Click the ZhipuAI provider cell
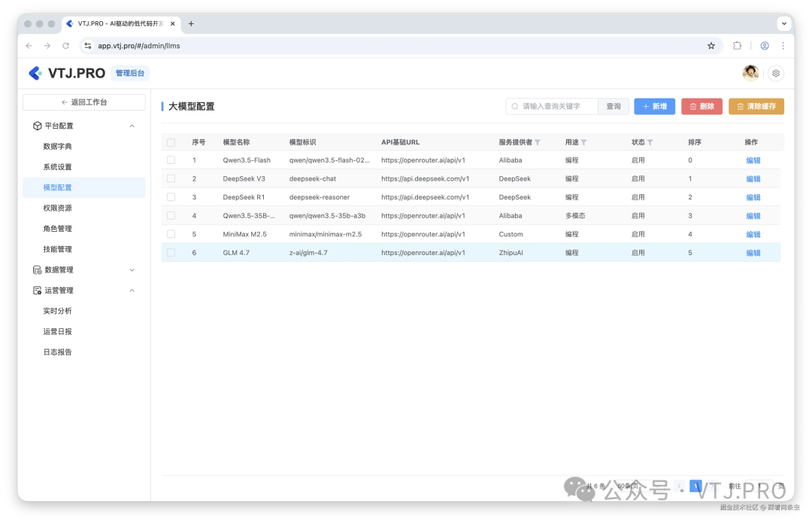Image resolution: width=812 pixels, height=523 pixels. coord(511,253)
